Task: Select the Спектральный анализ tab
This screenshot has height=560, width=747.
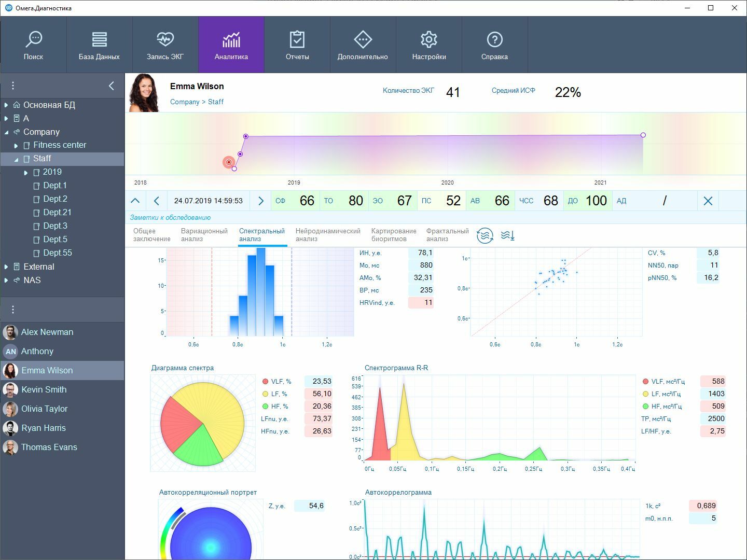Action: [x=262, y=235]
